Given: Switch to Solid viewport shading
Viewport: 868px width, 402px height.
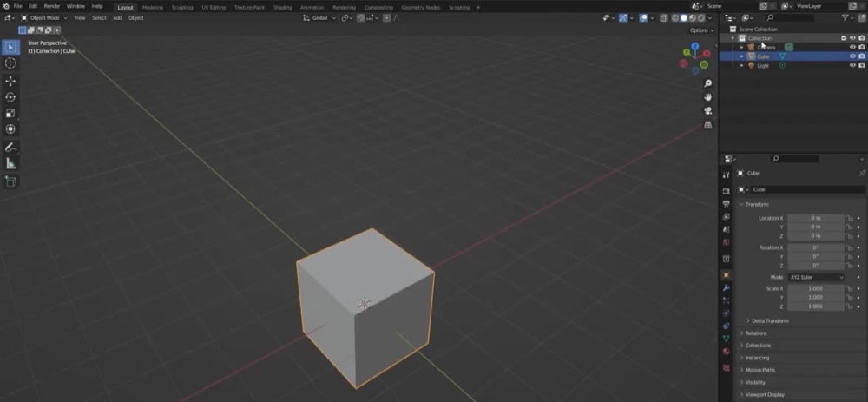Looking at the screenshot, I should point(684,18).
